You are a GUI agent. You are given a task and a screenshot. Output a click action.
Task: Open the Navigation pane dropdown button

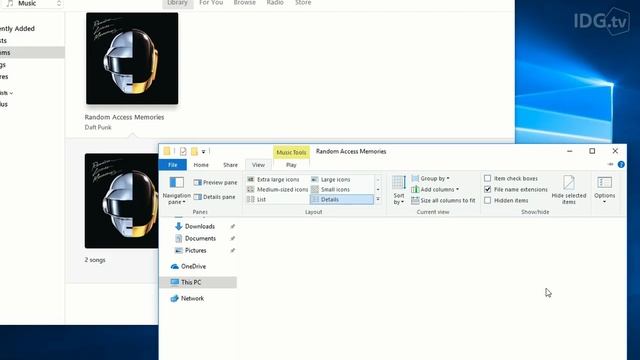tap(176, 190)
